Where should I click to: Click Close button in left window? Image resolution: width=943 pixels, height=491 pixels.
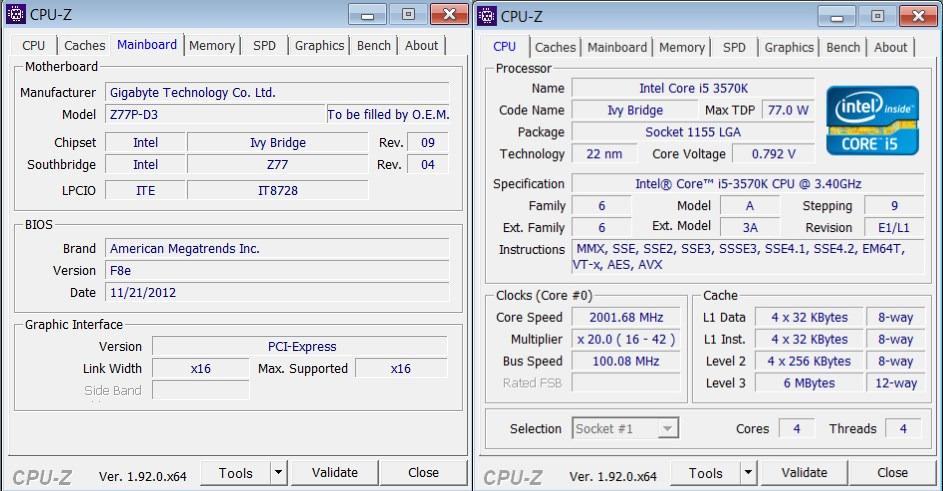pyautogui.click(x=423, y=473)
